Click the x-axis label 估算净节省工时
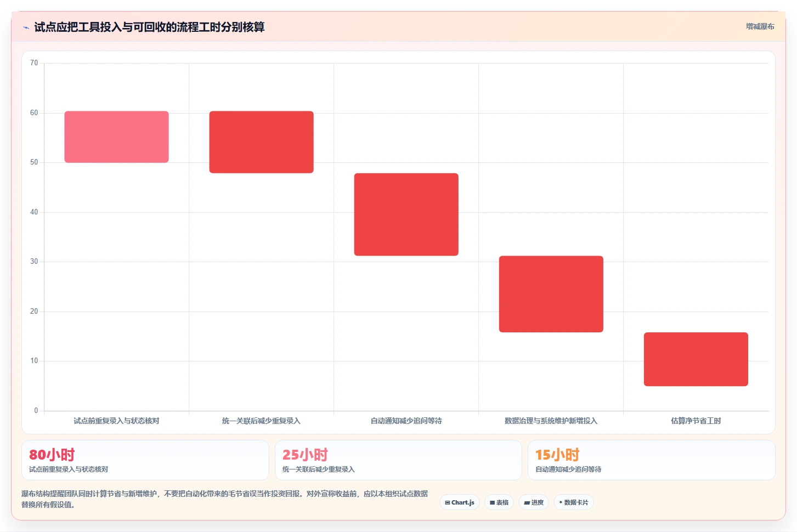 pyautogui.click(x=696, y=421)
